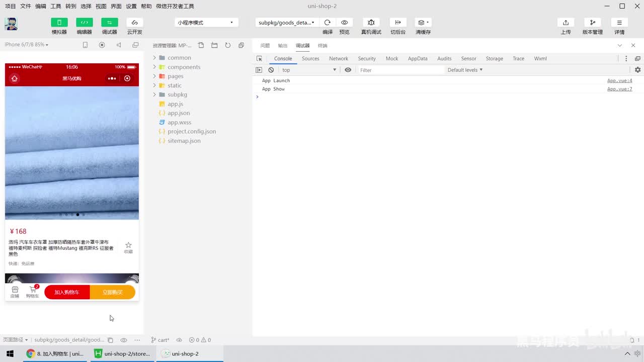Tap the home icon in the mini program navbar
Image resolution: width=644 pixels, height=362 pixels.
pyautogui.click(x=15, y=78)
